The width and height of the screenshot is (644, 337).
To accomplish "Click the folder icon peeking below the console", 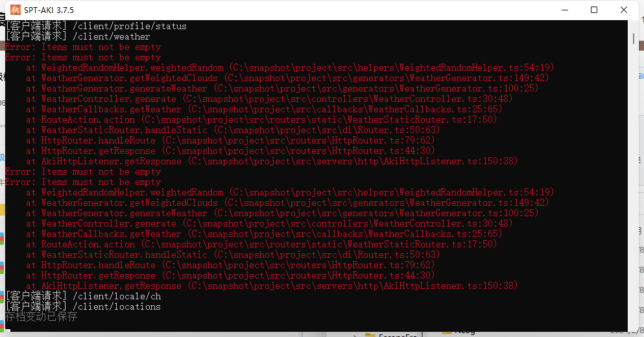I will (x=370, y=334).
